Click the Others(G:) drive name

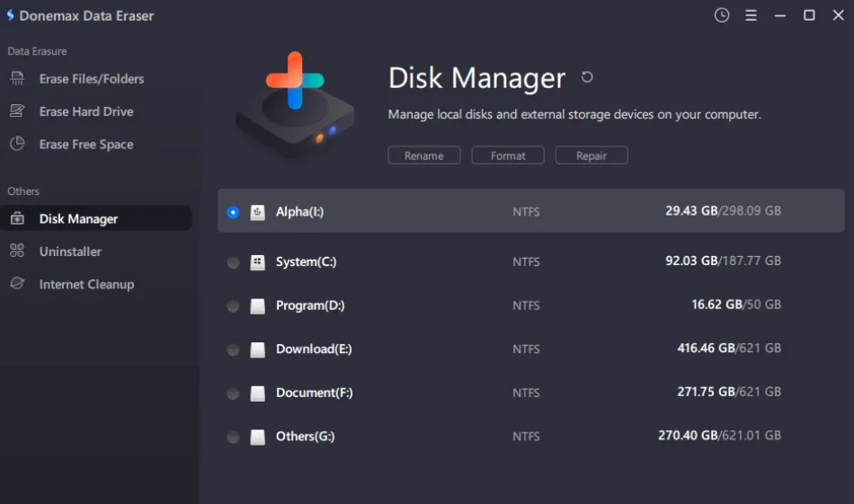click(305, 436)
